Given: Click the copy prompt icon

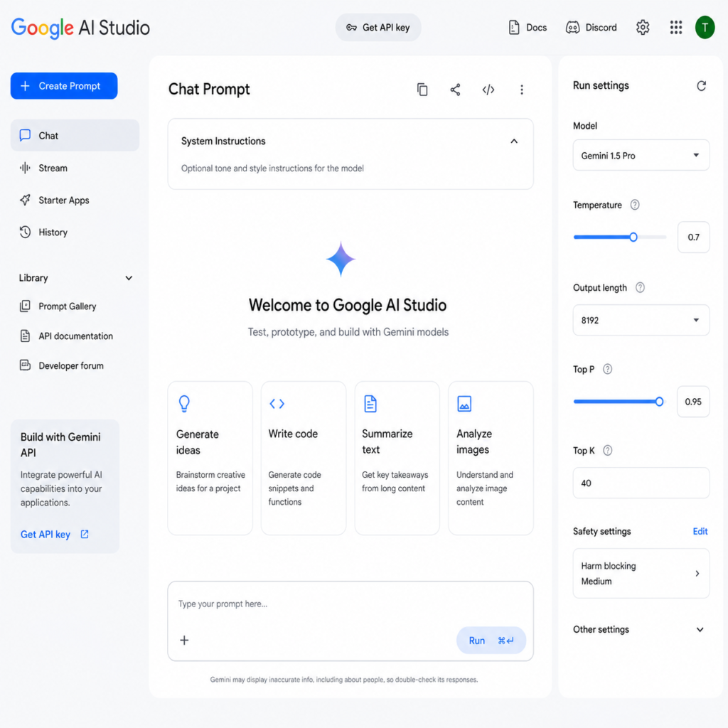Looking at the screenshot, I should coord(422,89).
